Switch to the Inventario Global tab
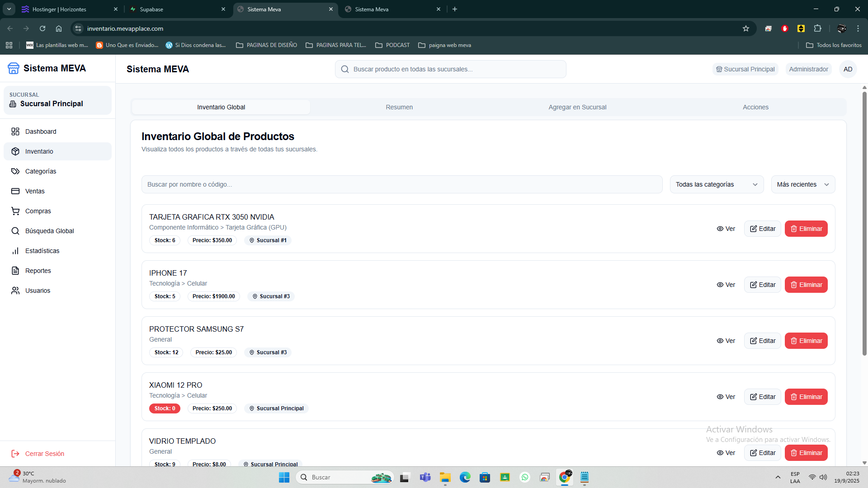The height and width of the screenshot is (488, 868). click(x=221, y=107)
